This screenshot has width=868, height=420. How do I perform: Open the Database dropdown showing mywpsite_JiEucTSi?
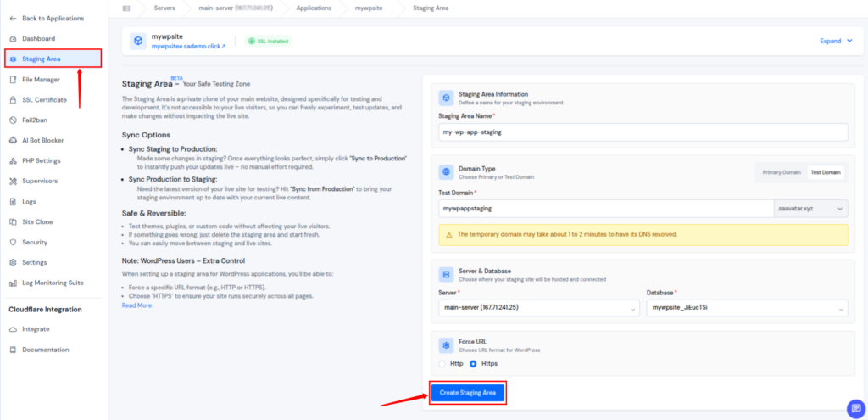click(748, 309)
